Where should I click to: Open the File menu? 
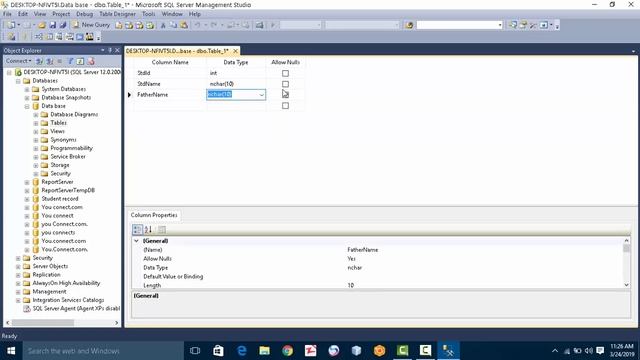click(7, 14)
